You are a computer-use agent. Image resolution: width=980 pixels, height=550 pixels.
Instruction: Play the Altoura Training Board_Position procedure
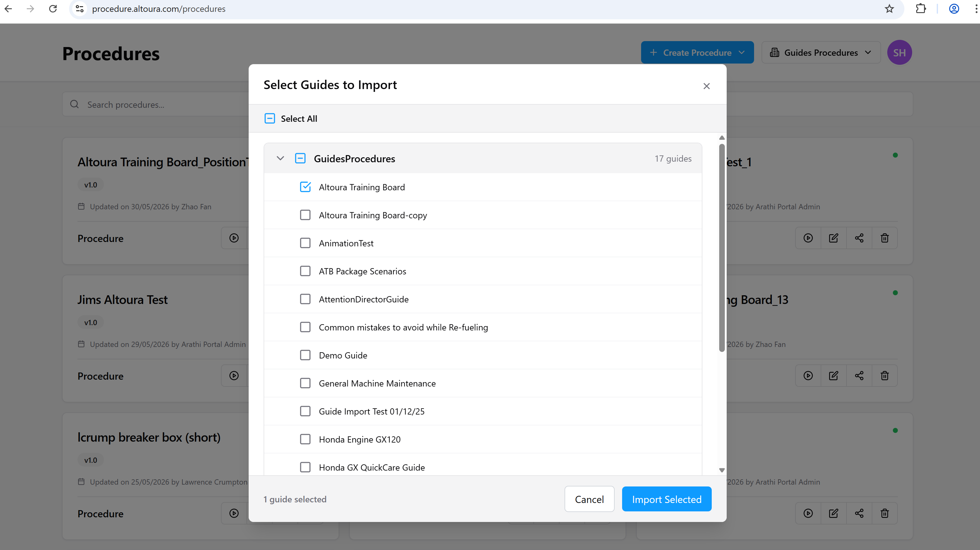click(234, 238)
